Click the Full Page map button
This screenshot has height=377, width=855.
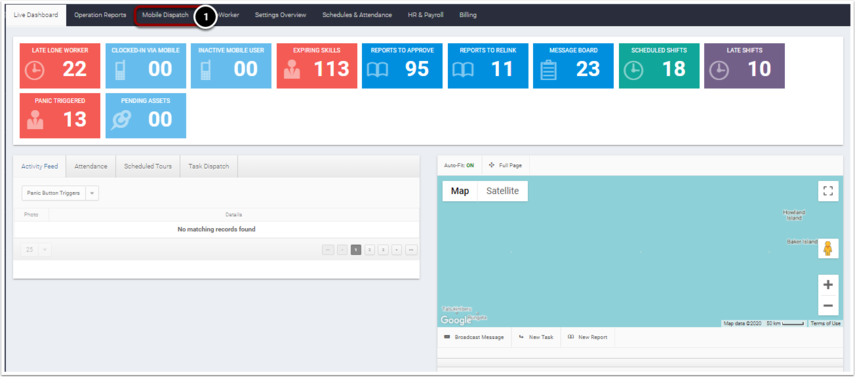505,165
